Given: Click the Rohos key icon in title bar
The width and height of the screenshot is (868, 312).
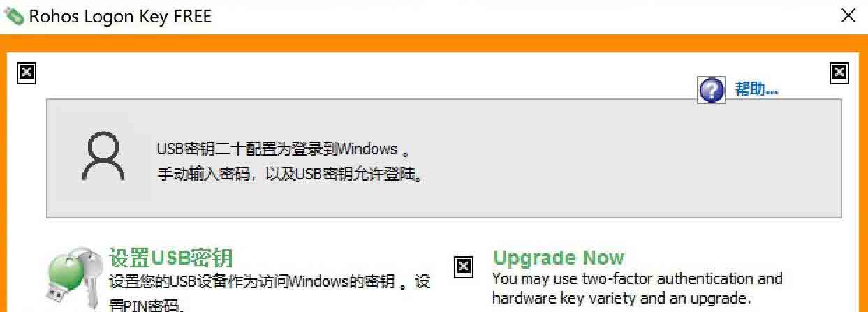Looking at the screenshot, I should point(14,16).
